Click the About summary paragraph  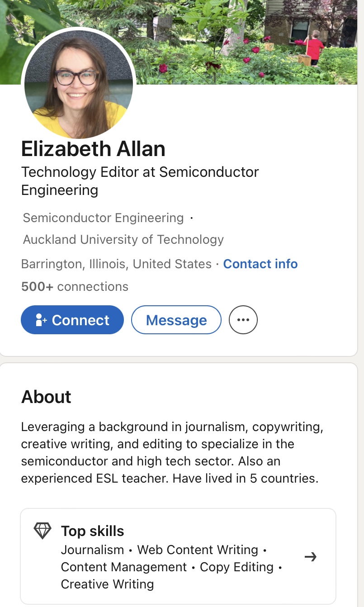coord(172,453)
